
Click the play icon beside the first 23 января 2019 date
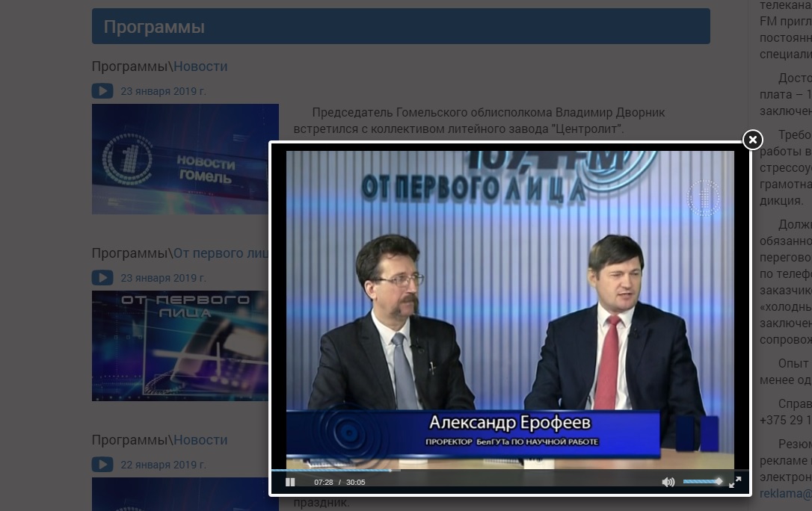102,91
